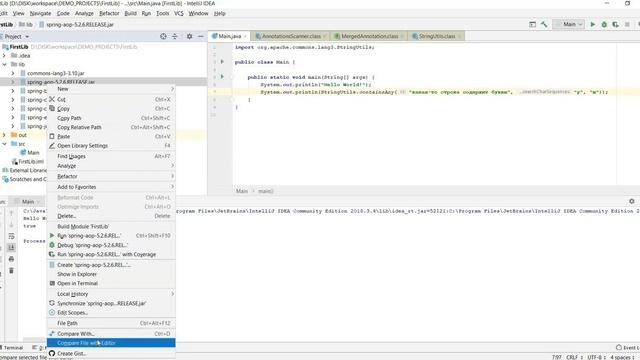Open Project Structure icon in toolbar
This screenshot has width=640, height=360.
click(x=532, y=24)
